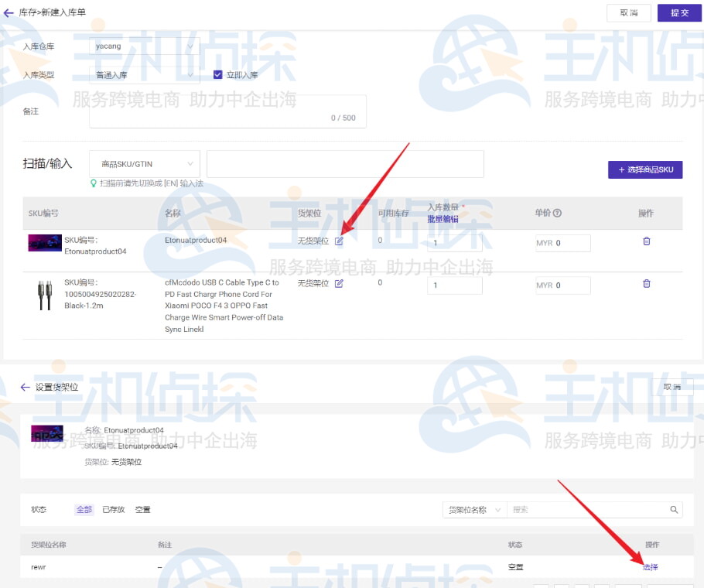Expand the 商品SKU/GTIN dropdown

point(145,164)
